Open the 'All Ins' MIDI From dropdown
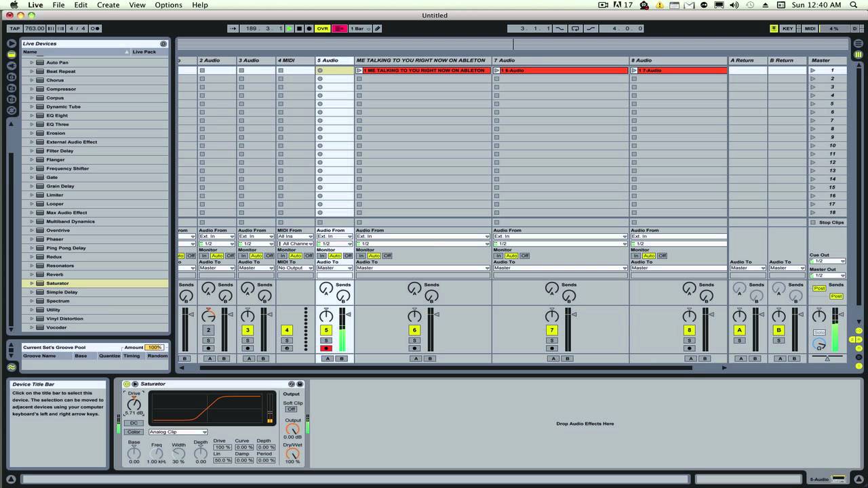The width and height of the screenshot is (868, 488). click(x=294, y=237)
